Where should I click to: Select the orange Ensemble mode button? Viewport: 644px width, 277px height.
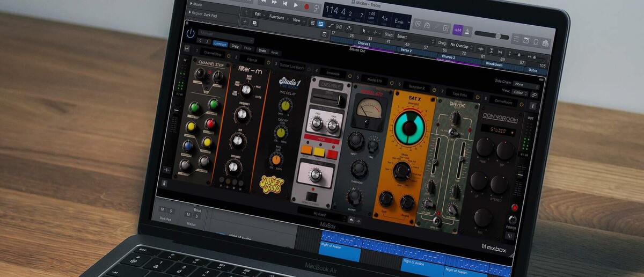point(306,149)
